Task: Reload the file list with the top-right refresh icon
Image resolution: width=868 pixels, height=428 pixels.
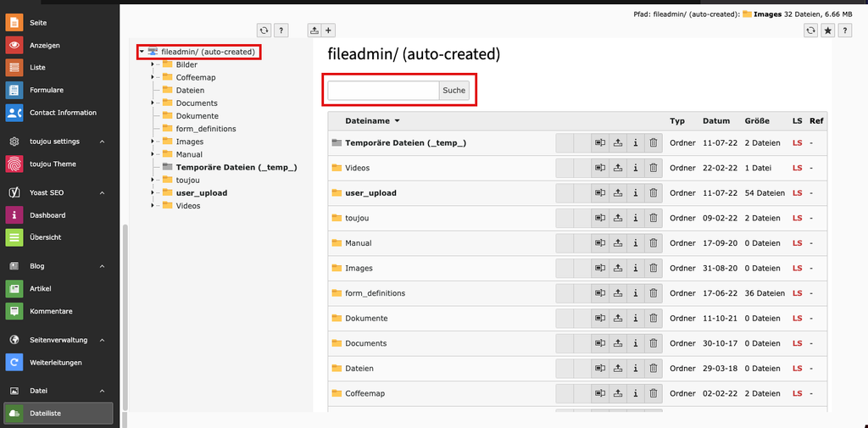Action: coord(811,31)
